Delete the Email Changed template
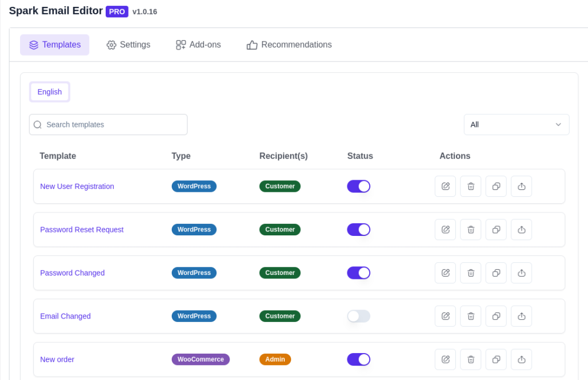The image size is (588, 380). pyautogui.click(x=470, y=316)
